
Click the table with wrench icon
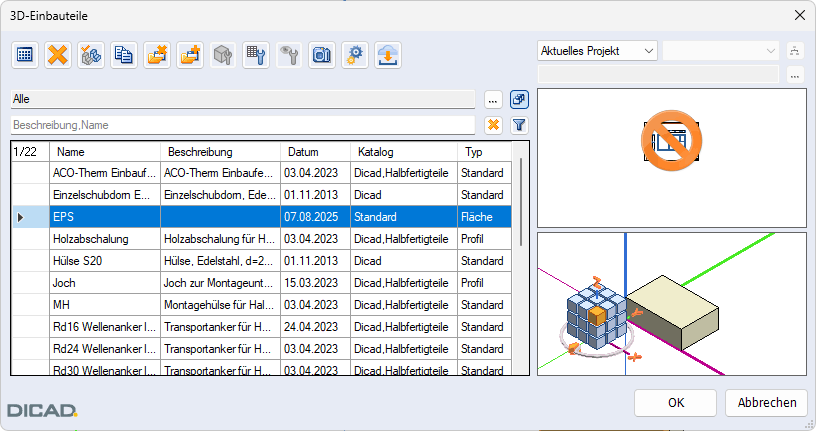[256, 56]
